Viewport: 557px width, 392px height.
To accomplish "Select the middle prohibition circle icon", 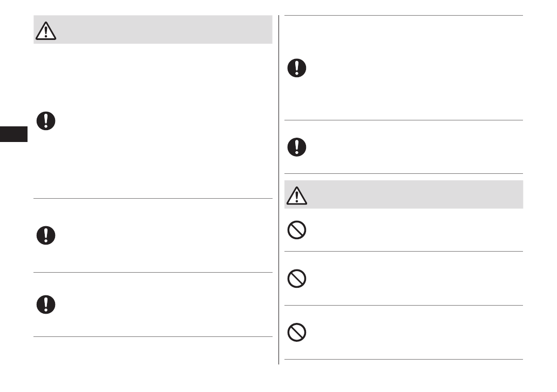I will coord(297,279).
